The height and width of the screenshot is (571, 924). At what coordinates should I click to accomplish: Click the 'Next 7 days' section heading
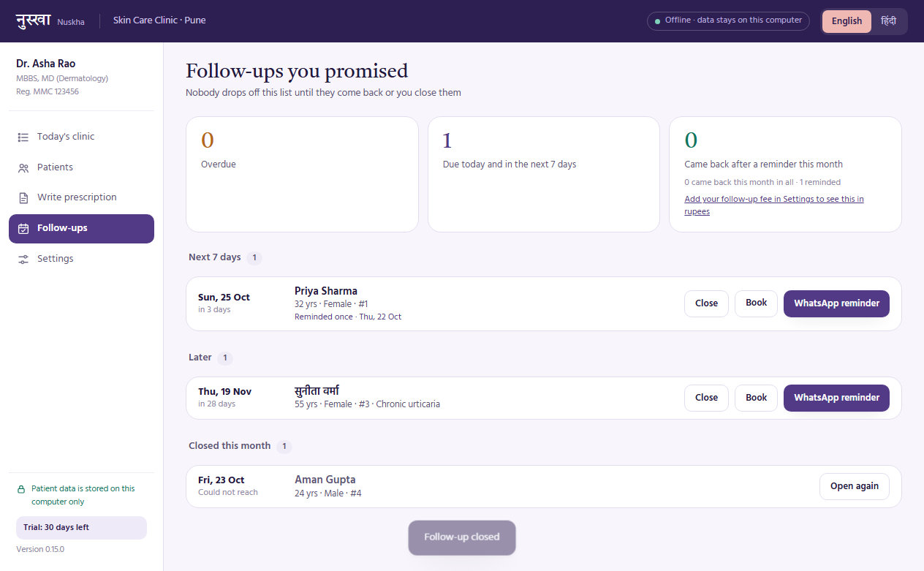(x=215, y=257)
